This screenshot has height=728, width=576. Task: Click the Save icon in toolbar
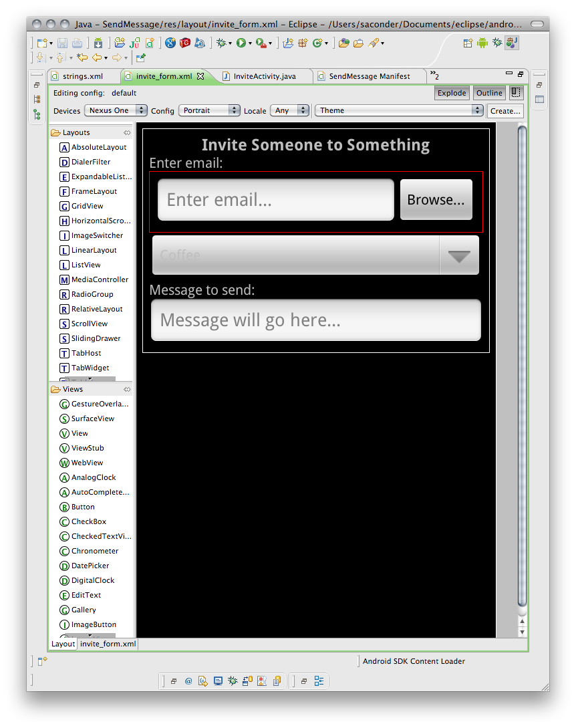(62, 43)
